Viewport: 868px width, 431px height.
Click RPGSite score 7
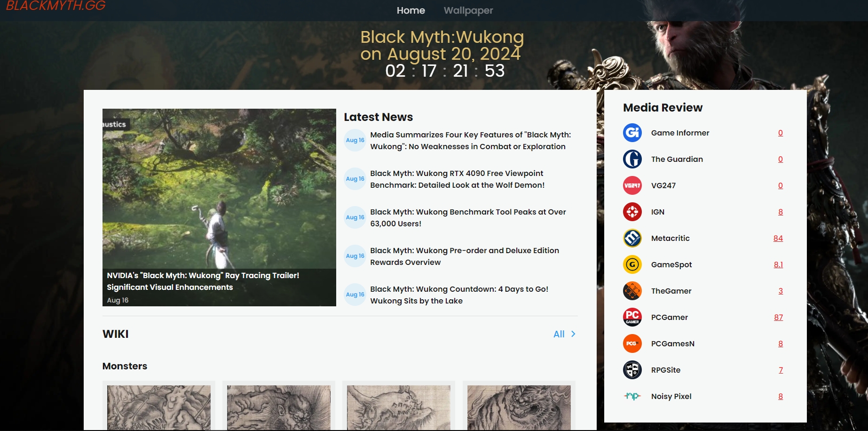781,370
